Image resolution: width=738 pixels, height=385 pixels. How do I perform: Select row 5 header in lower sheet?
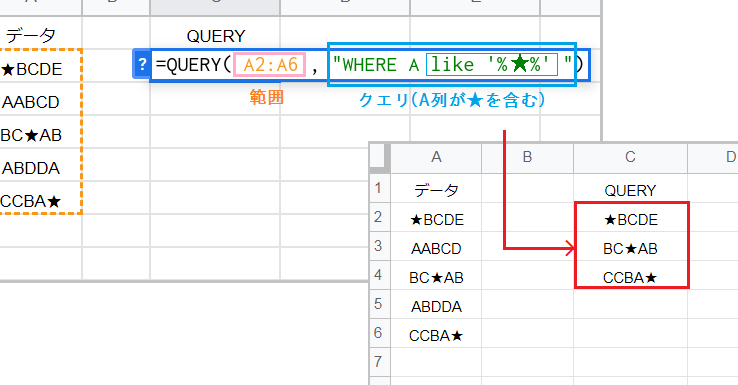pyautogui.click(x=379, y=304)
